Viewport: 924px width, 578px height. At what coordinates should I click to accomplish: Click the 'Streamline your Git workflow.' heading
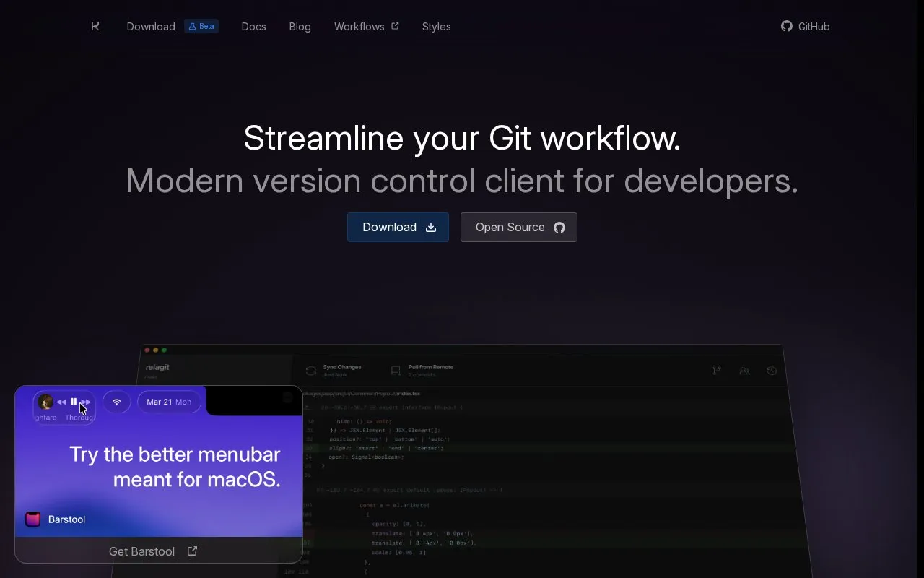pos(462,138)
